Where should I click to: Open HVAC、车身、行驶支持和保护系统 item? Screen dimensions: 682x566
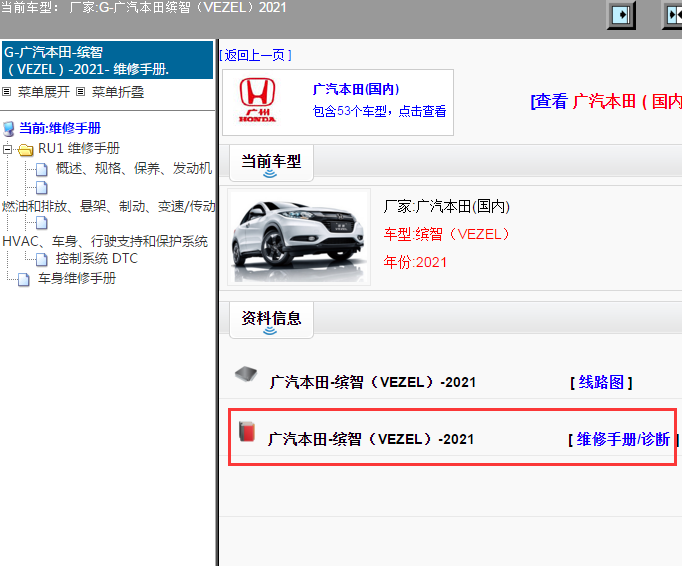tap(105, 241)
